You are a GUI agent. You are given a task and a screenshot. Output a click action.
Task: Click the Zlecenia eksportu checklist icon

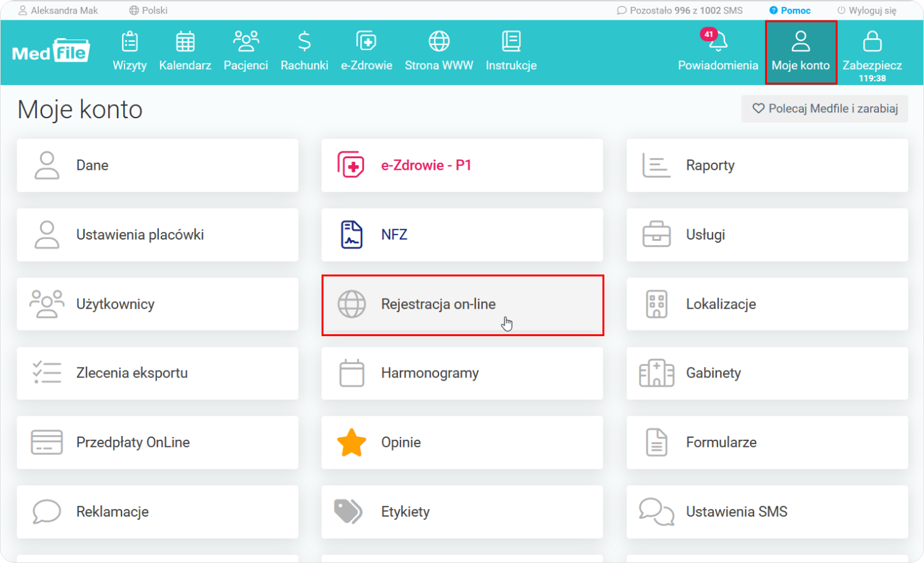pyautogui.click(x=47, y=372)
